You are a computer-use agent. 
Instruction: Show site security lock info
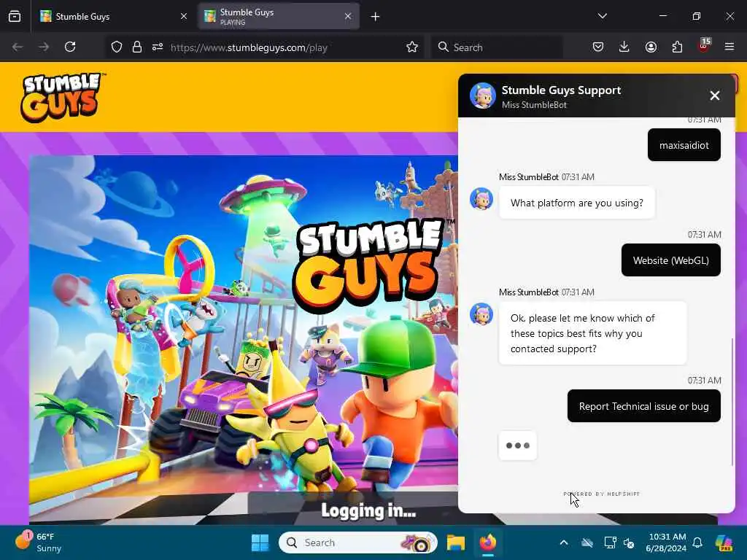137,47
